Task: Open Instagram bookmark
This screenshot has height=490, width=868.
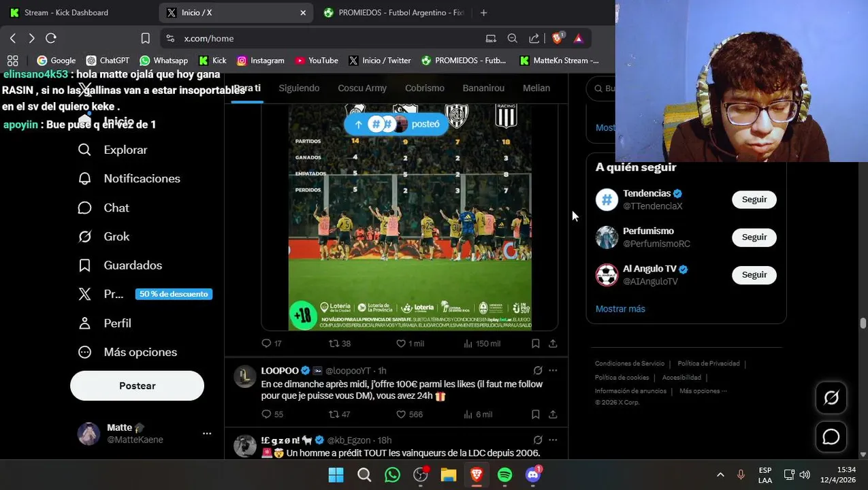Action: click(x=260, y=61)
